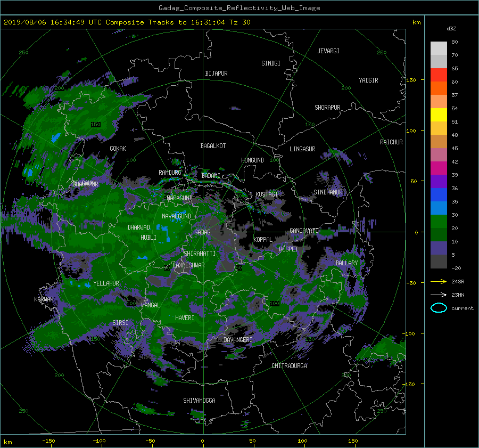
Task: Click the HUNGUND city label
Action: click(x=252, y=160)
